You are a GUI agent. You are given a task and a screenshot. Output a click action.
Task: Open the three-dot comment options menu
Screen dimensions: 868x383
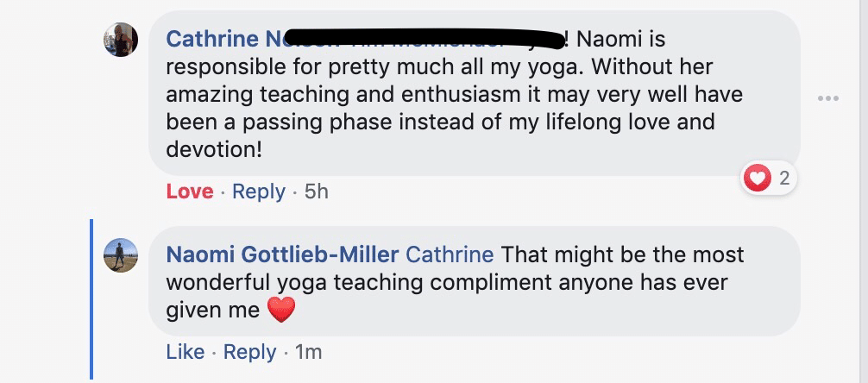[828, 98]
